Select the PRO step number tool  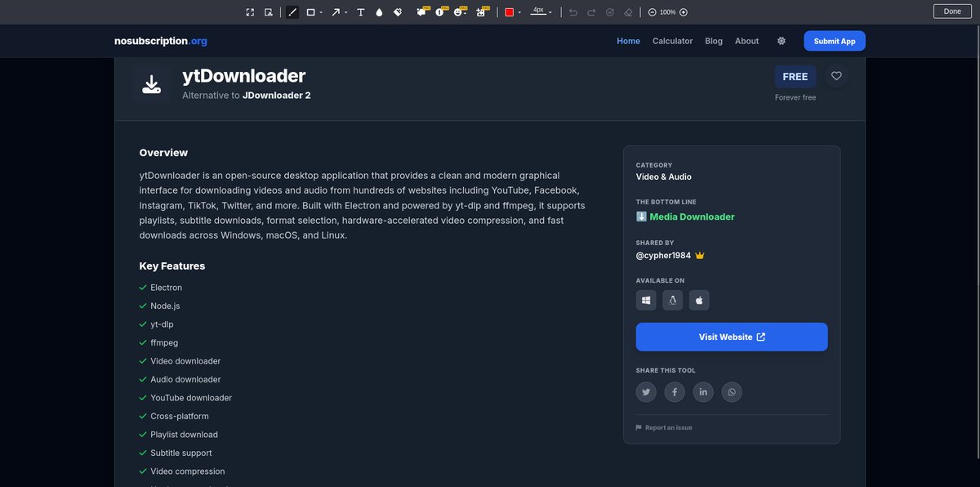(x=442, y=11)
